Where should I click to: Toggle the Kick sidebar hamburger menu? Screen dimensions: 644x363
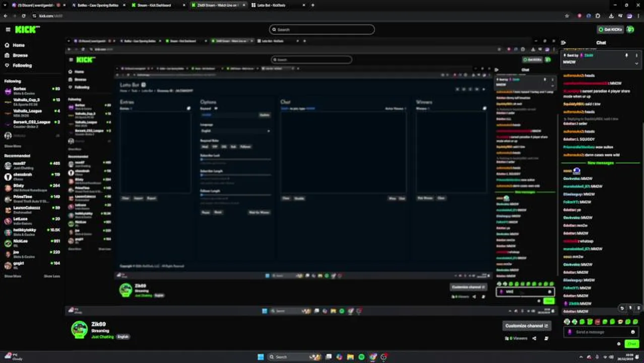(x=8, y=30)
